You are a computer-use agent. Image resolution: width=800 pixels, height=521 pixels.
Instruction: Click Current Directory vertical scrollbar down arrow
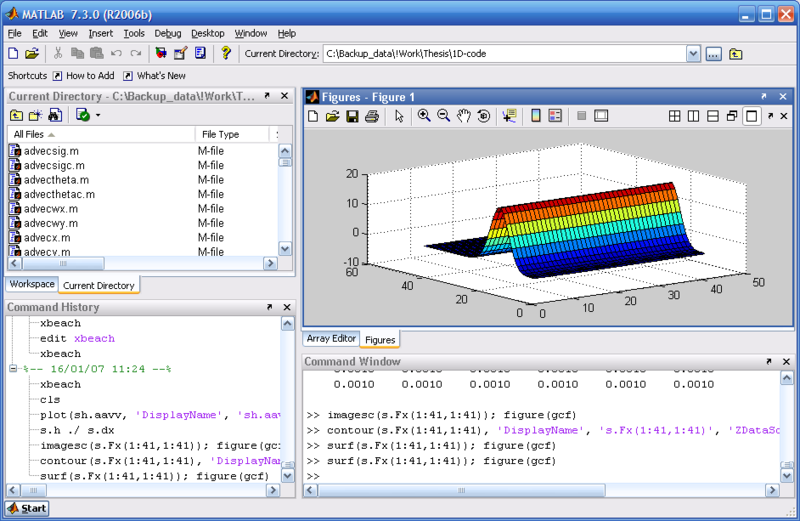point(285,249)
